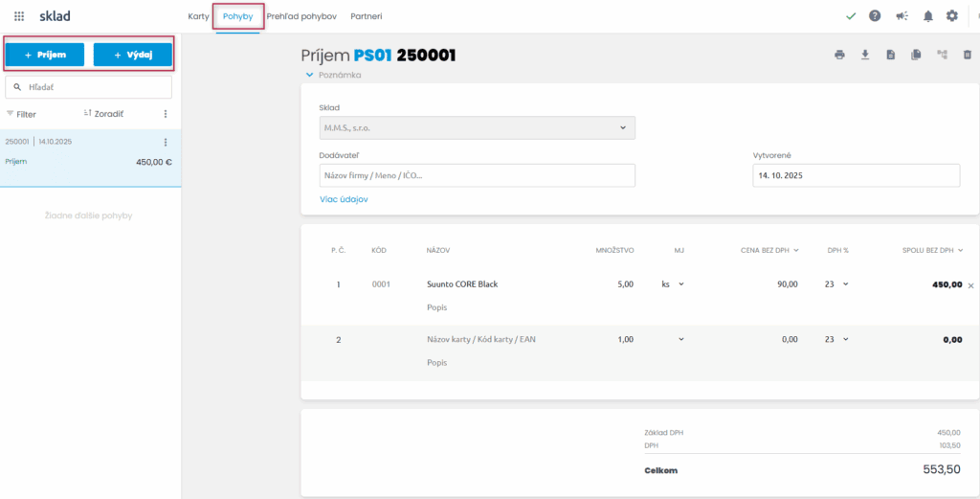Open the unit dropdown showing ks
This screenshot has height=499, width=980.
tap(673, 284)
